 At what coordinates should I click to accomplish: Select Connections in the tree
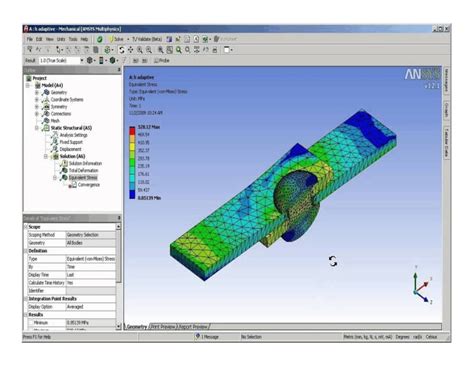pyautogui.click(x=61, y=114)
